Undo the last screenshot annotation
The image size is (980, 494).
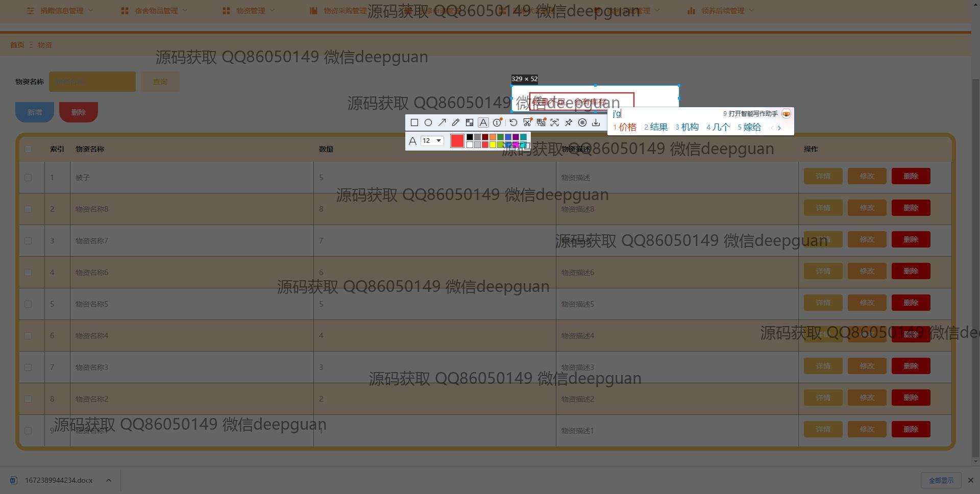[513, 122]
